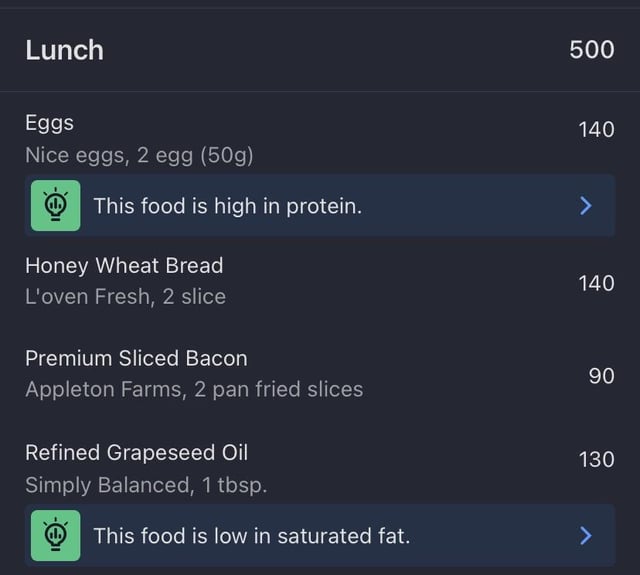Expand the high in protein insight chevron

pos(586,206)
